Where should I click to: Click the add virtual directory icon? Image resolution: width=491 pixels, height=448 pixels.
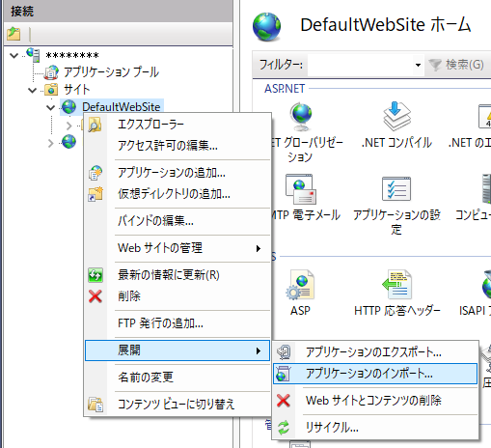point(95,194)
